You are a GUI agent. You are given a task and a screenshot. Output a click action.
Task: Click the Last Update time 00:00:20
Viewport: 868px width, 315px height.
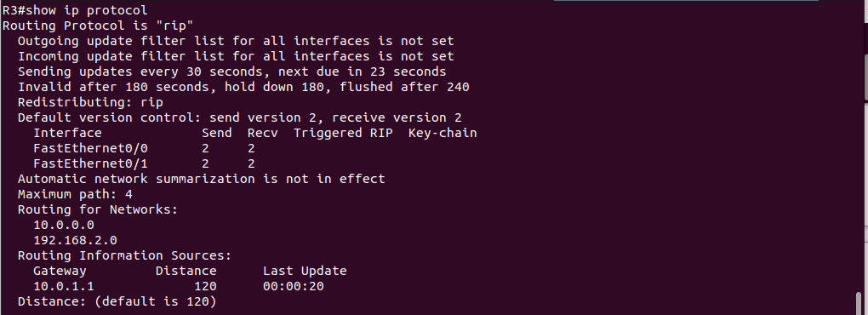click(x=294, y=286)
